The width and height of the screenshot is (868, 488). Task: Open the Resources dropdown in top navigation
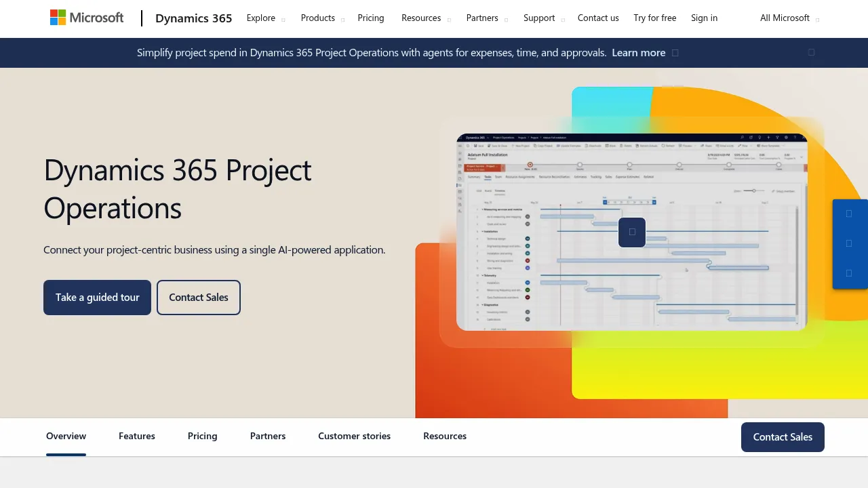coord(426,18)
